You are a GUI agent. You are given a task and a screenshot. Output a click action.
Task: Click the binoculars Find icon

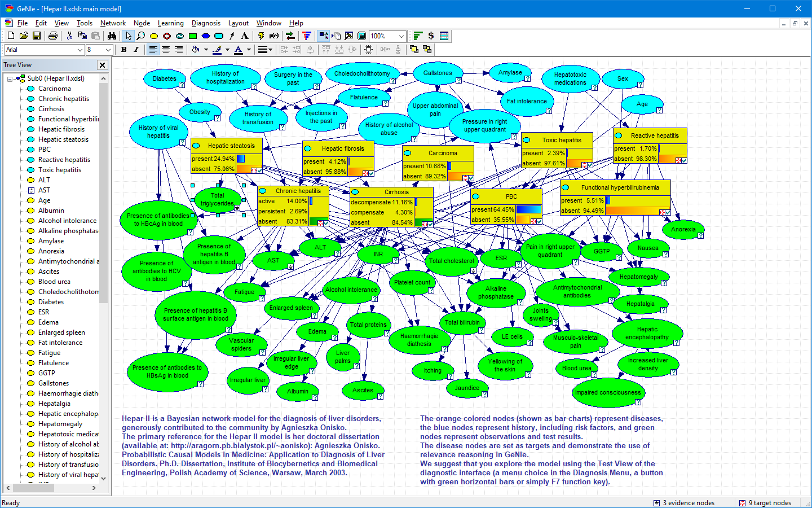coord(112,36)
